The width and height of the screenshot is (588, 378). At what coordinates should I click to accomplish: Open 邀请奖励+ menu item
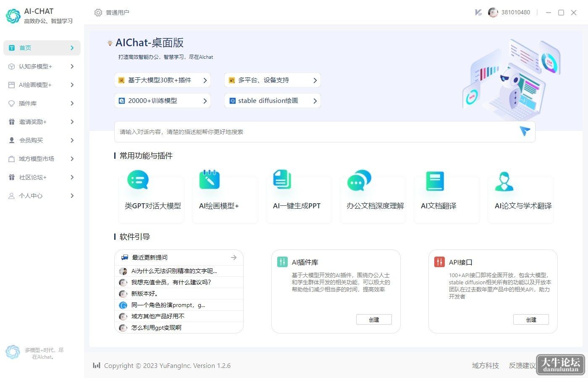[x=42, y=122]
